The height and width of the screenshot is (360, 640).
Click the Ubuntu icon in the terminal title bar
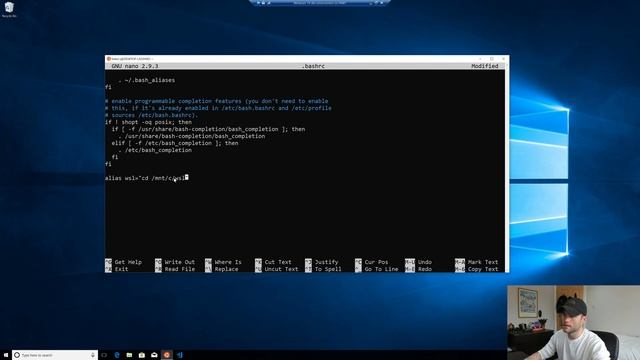(109, 59)
